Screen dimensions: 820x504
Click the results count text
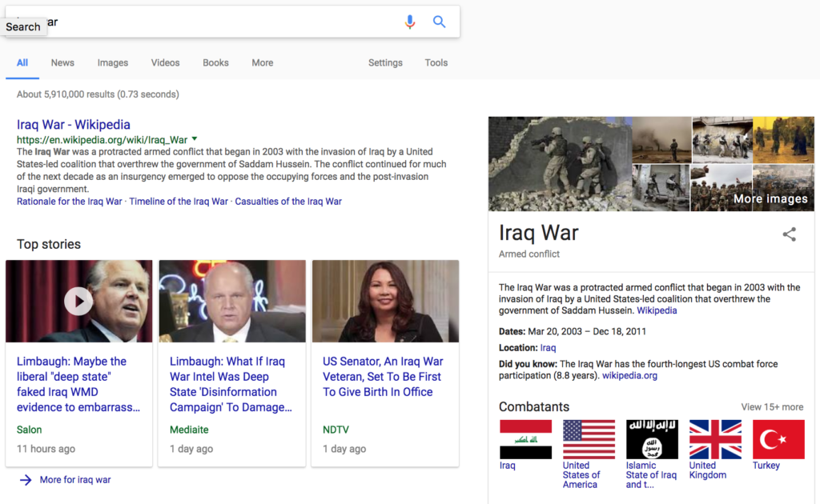click(98, 94)
